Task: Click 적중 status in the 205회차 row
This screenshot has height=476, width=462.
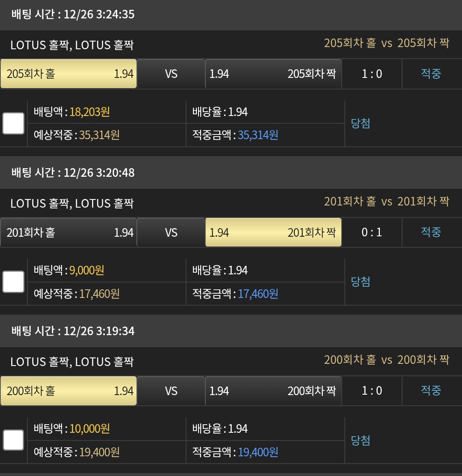Action: (431, 74)
